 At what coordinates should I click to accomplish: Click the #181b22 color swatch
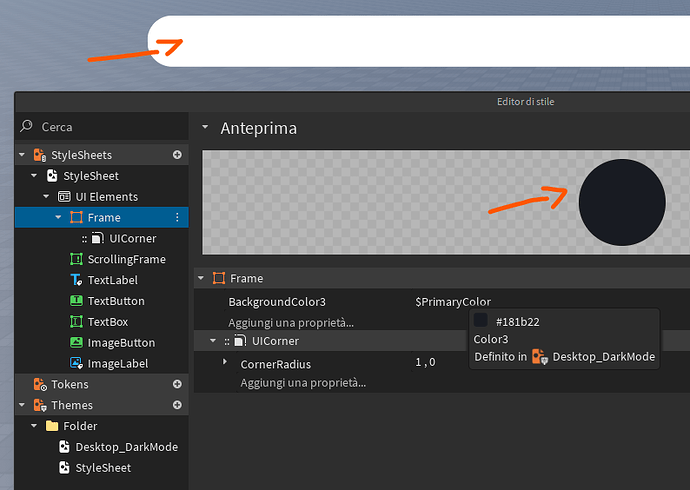480,320
